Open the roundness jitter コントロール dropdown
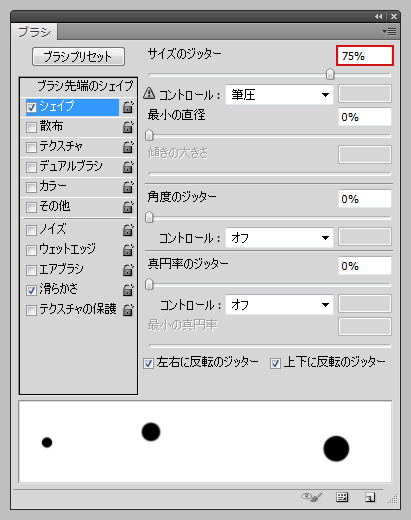The height and width of the screenshot is (520, 411). coord(279,305)
